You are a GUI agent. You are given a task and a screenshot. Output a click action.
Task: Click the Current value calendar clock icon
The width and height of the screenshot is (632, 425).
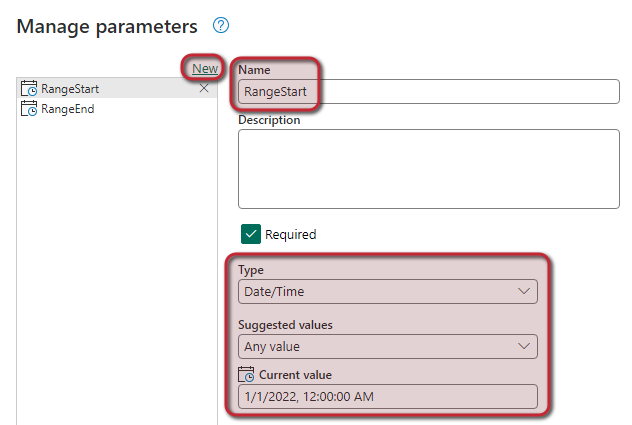point(248,375)
